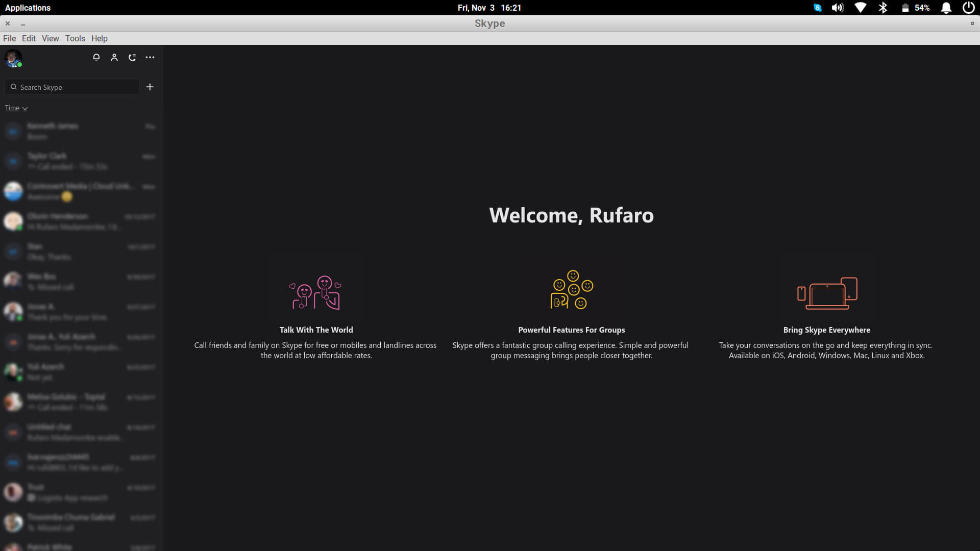
Task: Expand the Time sort dropdown
Action: [x=16, y=108]
